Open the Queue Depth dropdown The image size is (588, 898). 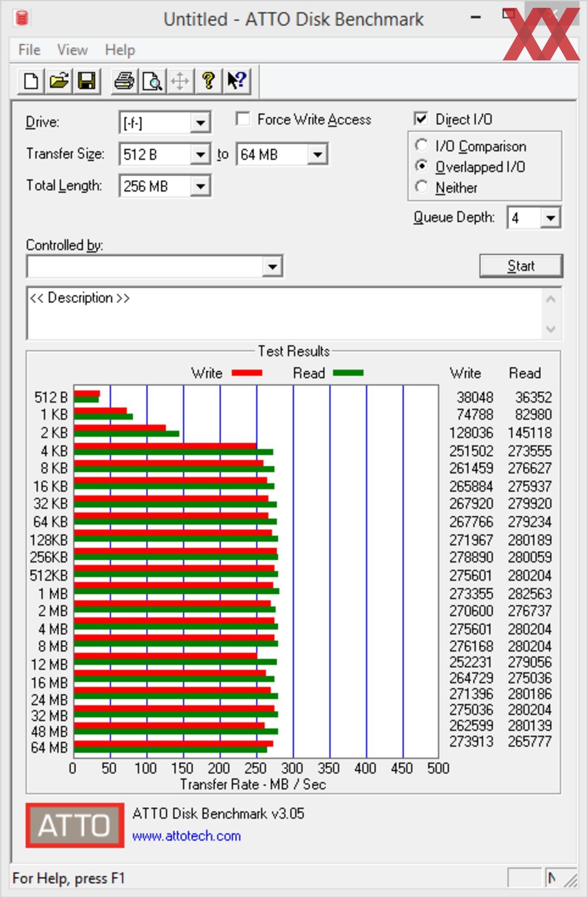click(x=550, y=217)
